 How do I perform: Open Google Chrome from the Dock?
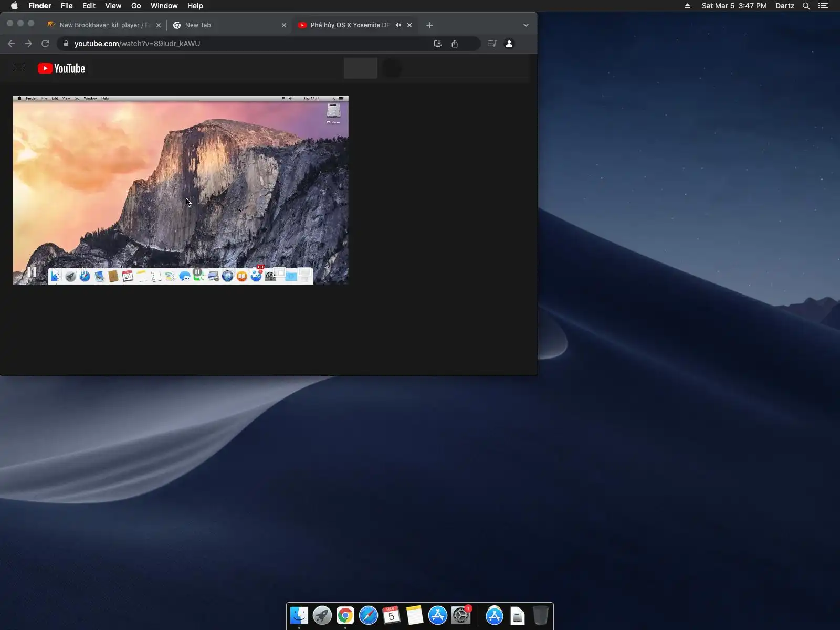[x=345, y=615]
